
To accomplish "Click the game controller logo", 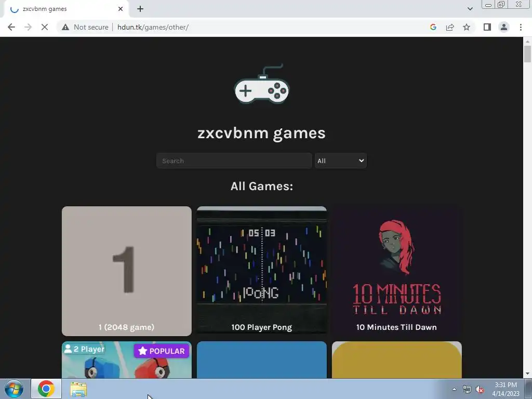I will [x=262, y=84].
